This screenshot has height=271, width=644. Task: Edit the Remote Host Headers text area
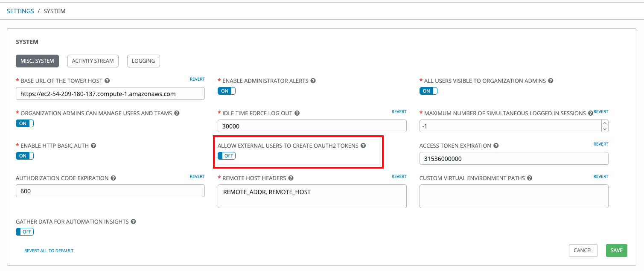click(x=312, y=196)
